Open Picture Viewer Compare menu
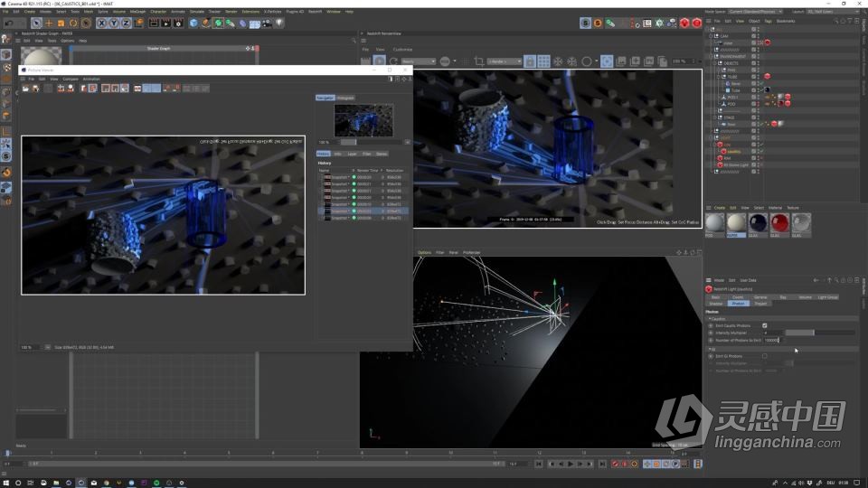The image size is (868, 488). (71, 80)
